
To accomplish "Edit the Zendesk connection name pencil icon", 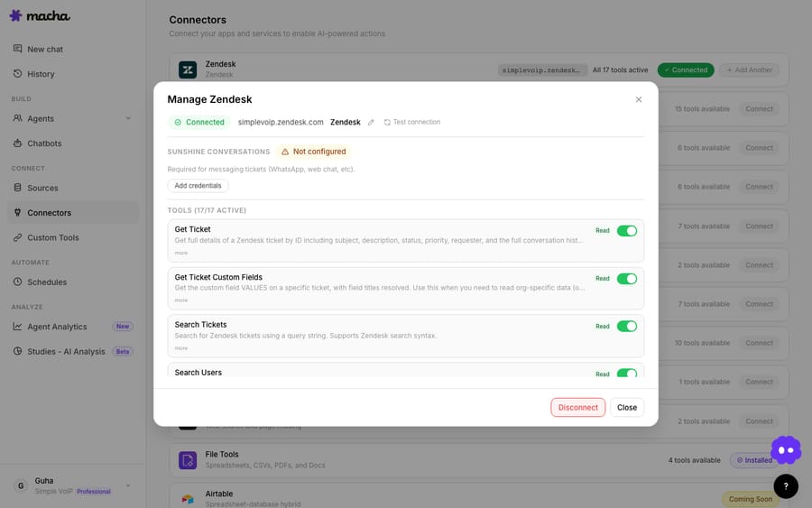I will click(371, 122).
